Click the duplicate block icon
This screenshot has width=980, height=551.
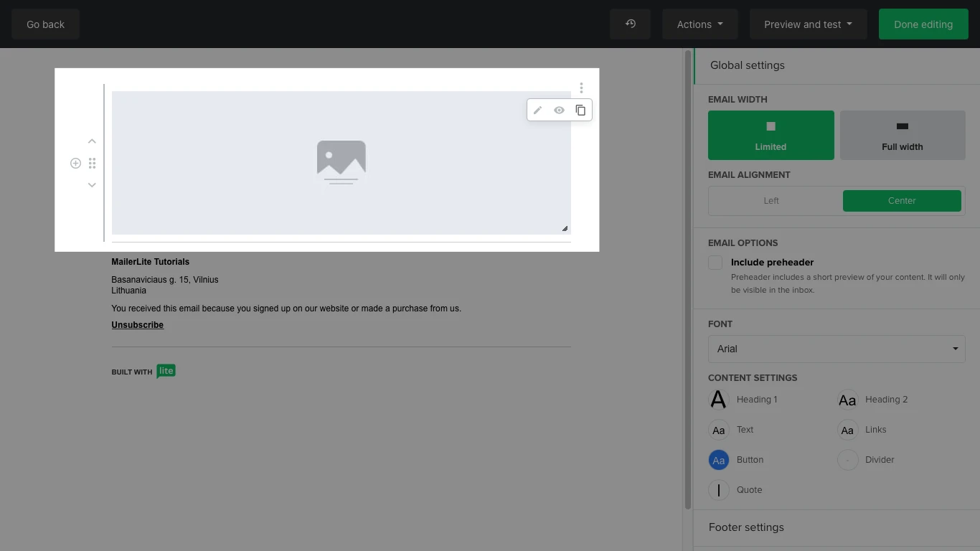click(580, 110)
